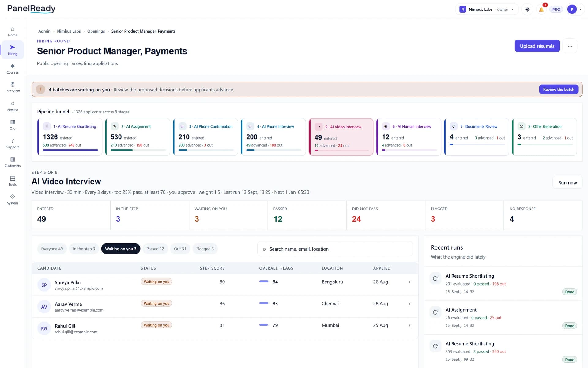Screen dimensions: 588x368
Task: Go to the Nimbus Labs breadcrumb
Action: point(69,31)
